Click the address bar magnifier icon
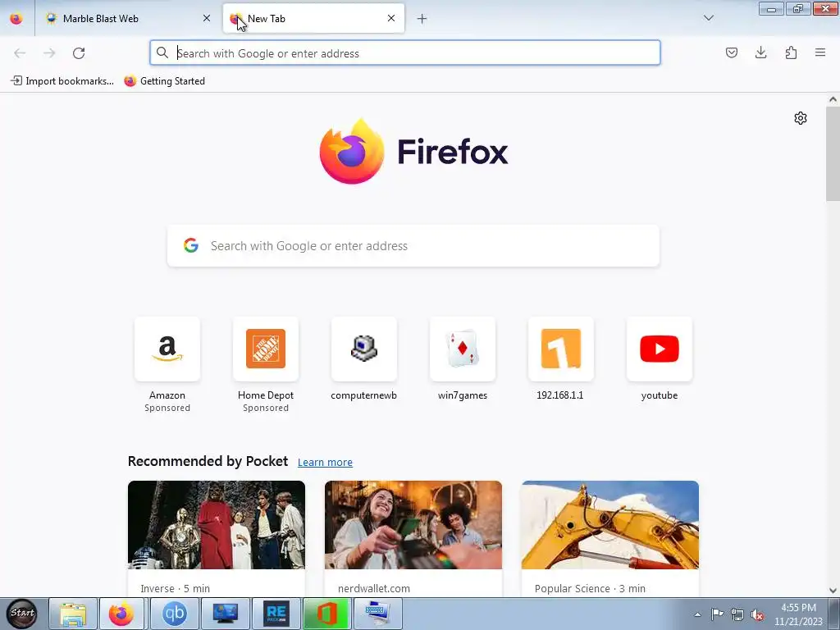 click(x=162, y=52)
